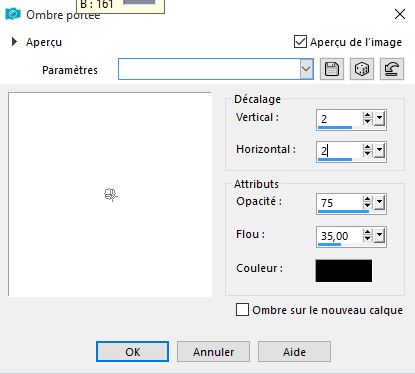Click the Ombre portée app icon
The image size is (415, 374).
(x=13, y=14)
